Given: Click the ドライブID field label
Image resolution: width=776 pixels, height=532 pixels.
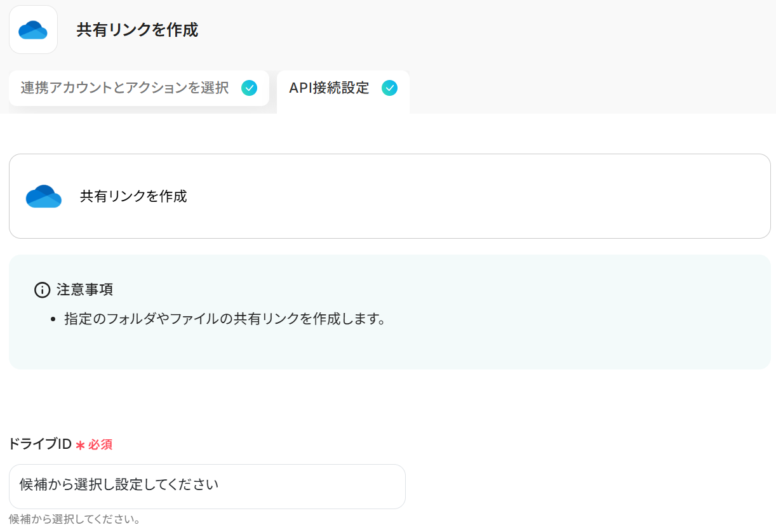Looking at the screenshot, I should click(40, 444).
